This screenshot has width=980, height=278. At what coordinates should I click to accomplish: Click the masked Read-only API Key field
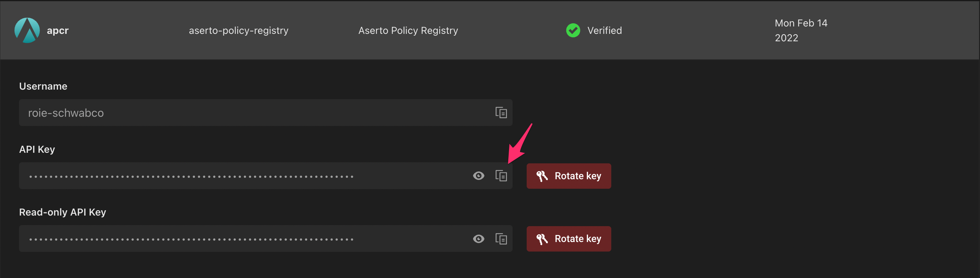pyautogui.click(x=244, y=239)
